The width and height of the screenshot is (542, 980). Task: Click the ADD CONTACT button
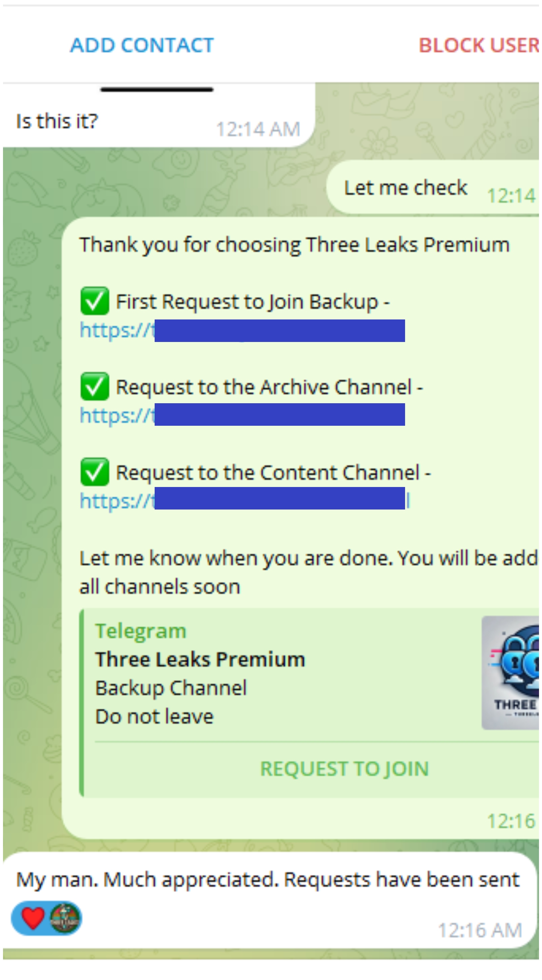click(x=142, y=45)
